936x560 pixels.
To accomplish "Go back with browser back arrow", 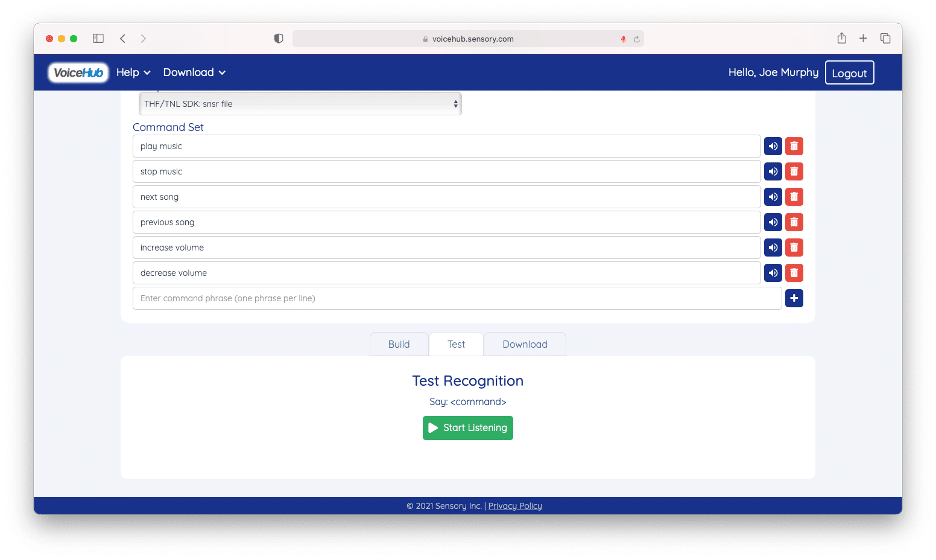I will pos(122,38).
